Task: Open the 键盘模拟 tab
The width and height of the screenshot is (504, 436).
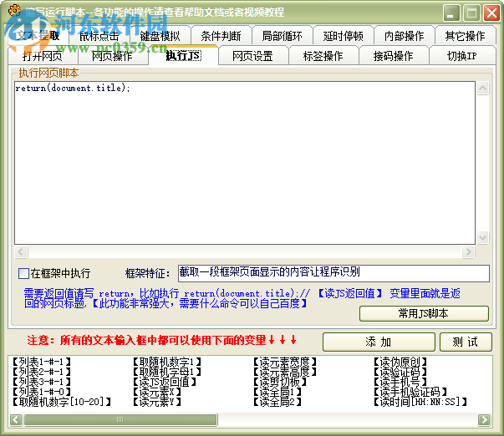Action: point(160,36)
